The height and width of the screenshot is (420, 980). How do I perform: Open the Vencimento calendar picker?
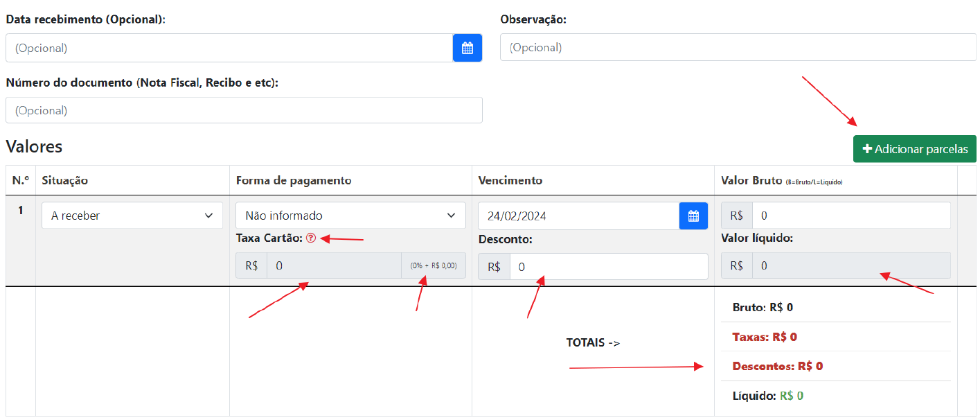click(693, 216)
